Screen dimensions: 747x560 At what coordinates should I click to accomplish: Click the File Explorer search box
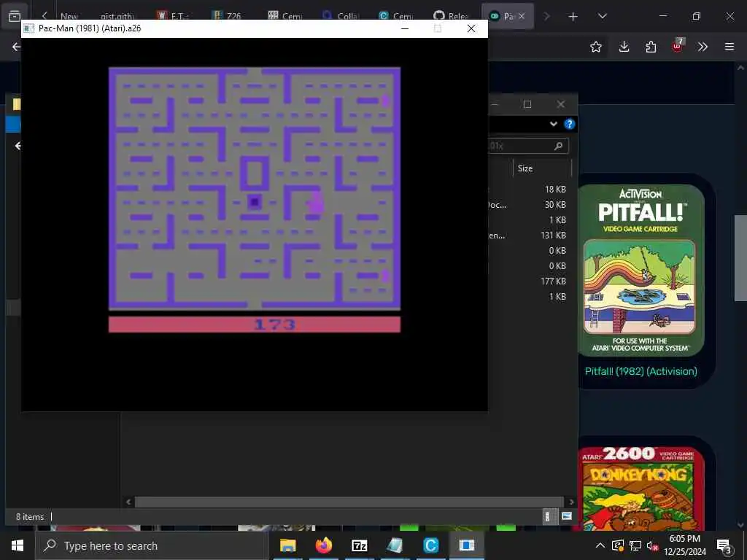(527, 146)
